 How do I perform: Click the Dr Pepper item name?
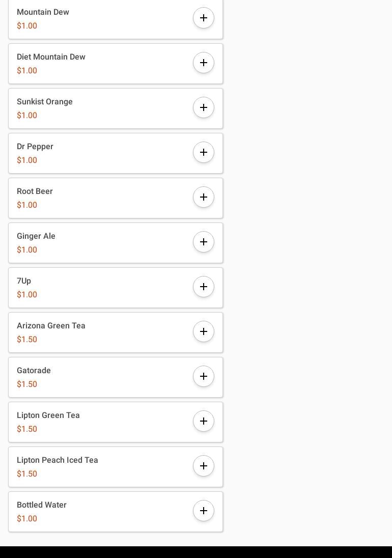[x=35, y=146]
